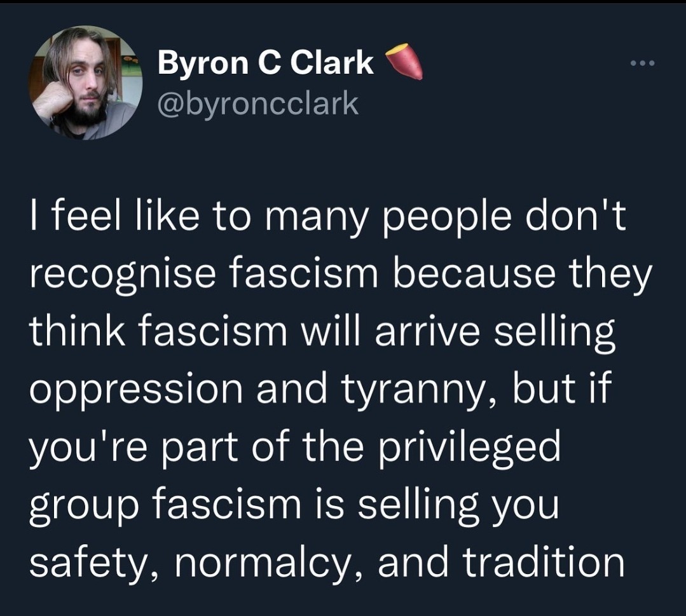The height and width of the screenshot is (616, 686).
Task: Click the sweet potato emoji beside name
Action: [x=406, y=62]
